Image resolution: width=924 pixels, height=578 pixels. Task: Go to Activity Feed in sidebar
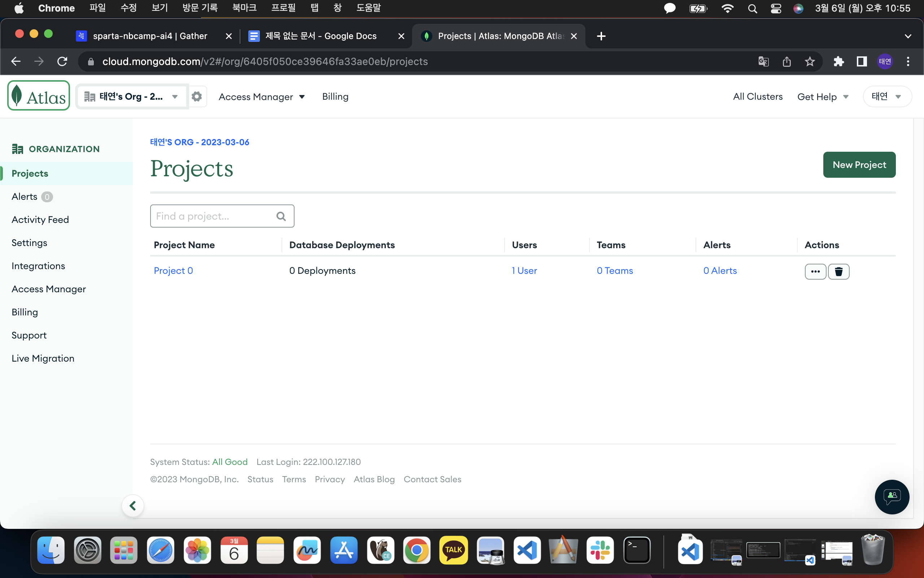[40, 220]
